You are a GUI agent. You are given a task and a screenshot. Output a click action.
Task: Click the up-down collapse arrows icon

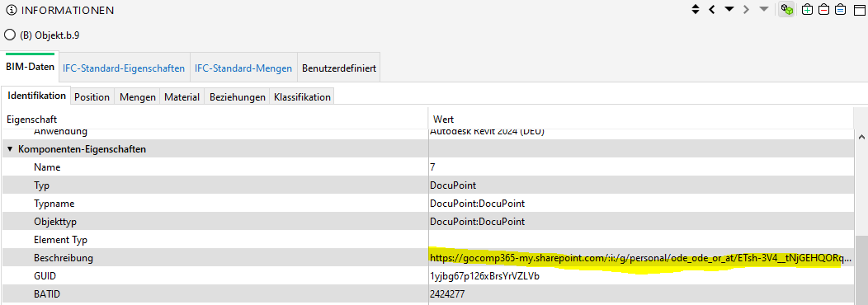point(696,9)
